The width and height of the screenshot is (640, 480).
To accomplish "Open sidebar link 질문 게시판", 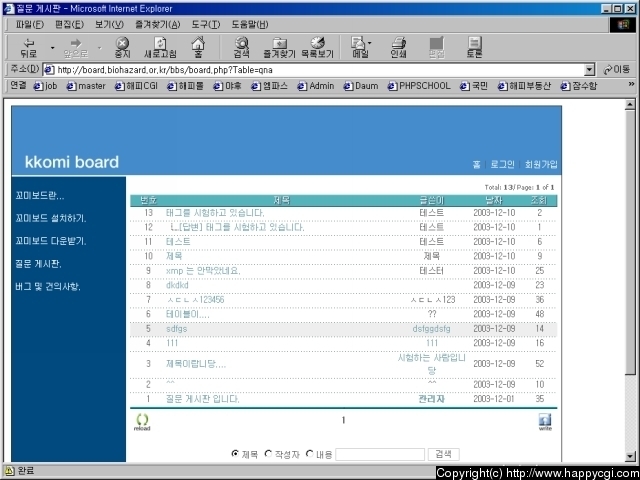I will tap(38, 264).
